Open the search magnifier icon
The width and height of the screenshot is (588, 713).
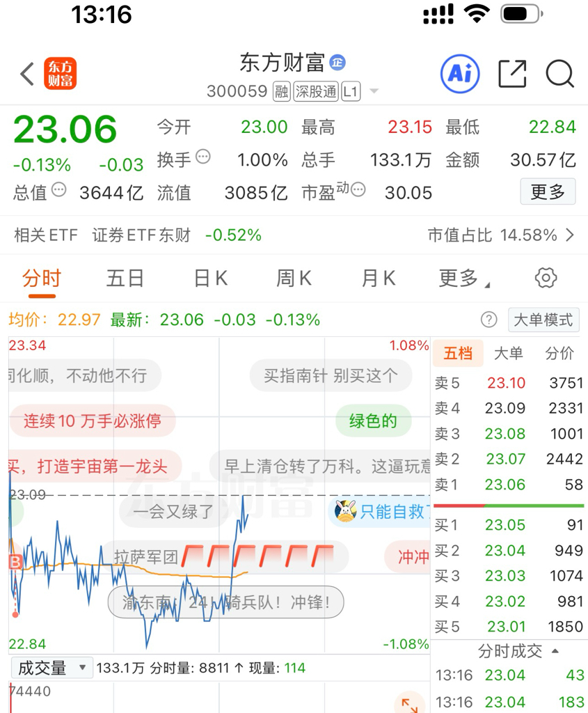tap(560, 73)
